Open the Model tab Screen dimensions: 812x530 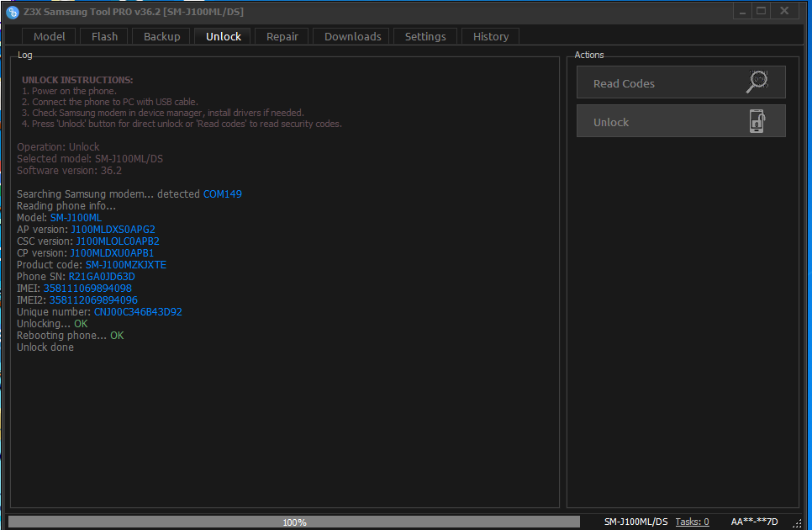(50, 37)
